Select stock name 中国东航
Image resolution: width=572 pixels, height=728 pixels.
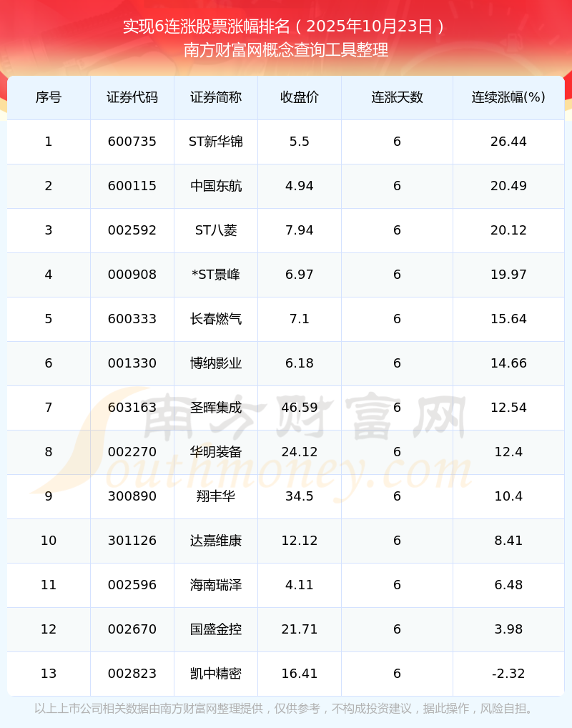[x=216, y=186]
